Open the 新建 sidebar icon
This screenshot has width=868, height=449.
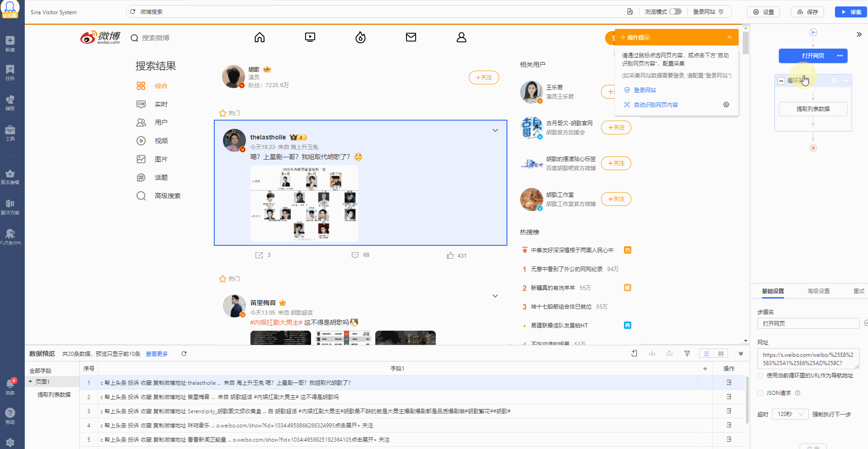coord(10,44)
